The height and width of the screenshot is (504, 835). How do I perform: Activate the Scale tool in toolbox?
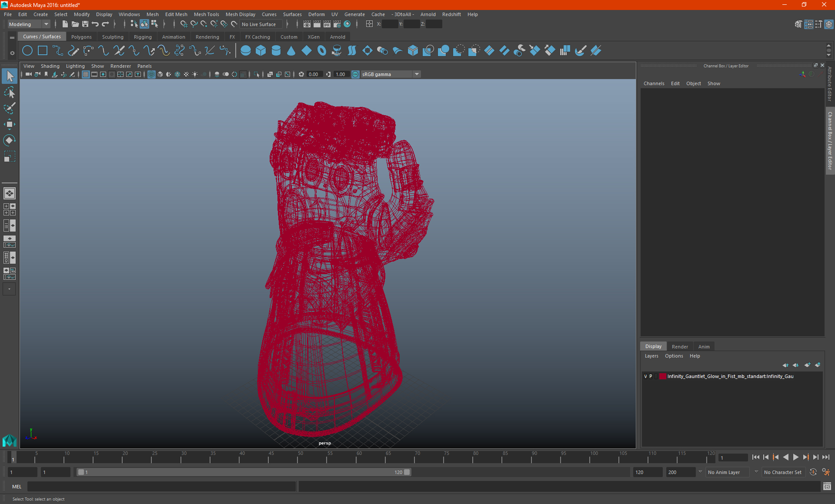click(x=10, y=156)
